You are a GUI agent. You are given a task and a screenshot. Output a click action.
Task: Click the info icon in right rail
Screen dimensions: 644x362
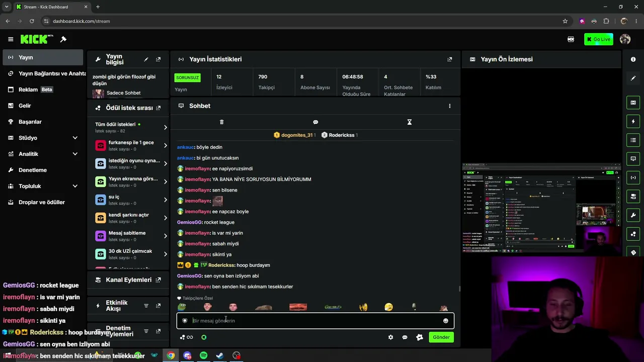pos(633,59)
